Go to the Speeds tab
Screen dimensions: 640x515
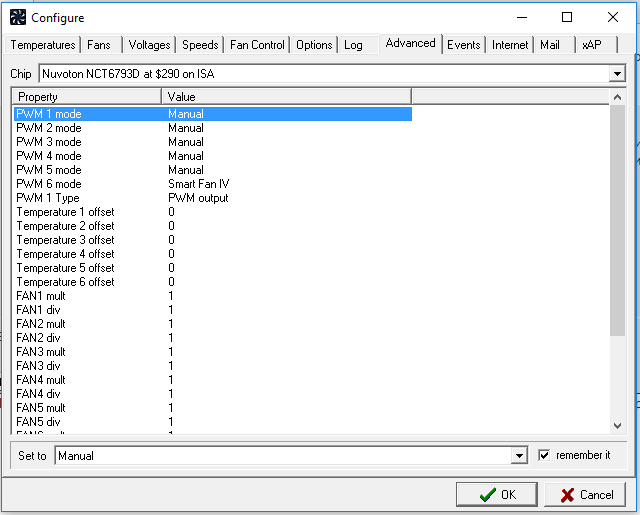(200, 45)
